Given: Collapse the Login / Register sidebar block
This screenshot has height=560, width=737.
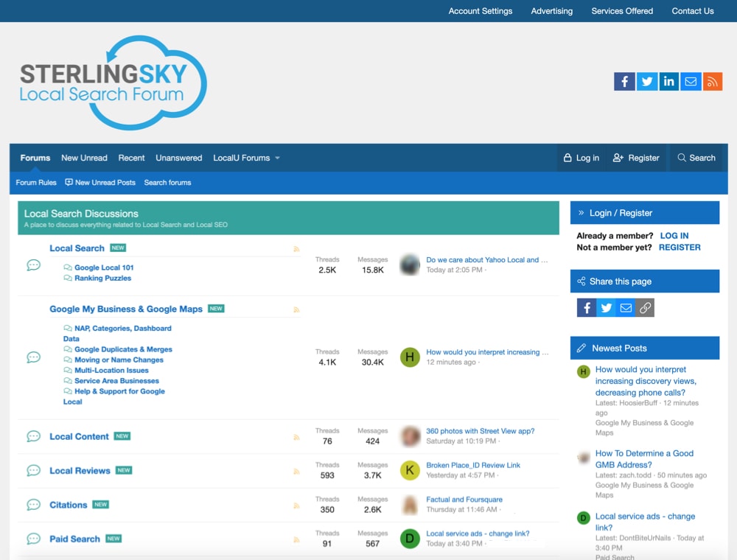Looking at the screenshot, I should 581,213.
